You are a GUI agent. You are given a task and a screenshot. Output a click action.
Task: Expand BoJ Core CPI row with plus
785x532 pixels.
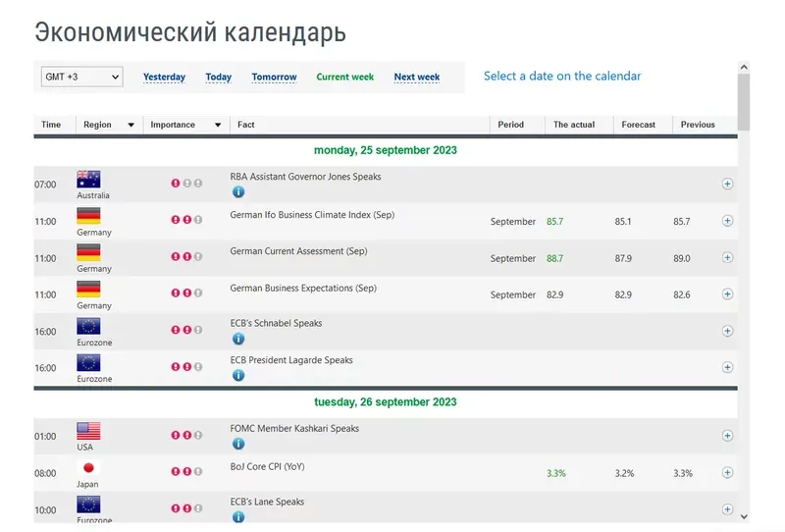[x=727, y=472]
